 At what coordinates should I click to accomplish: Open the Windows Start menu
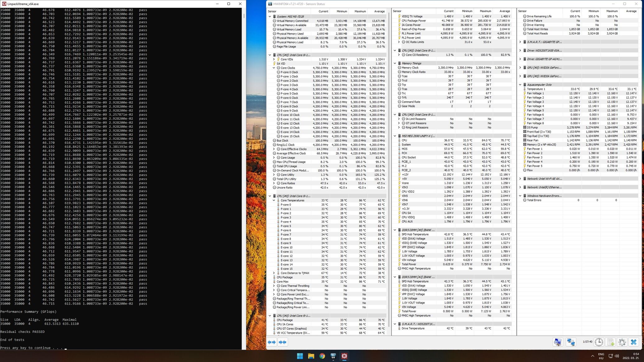coord(300,356)
